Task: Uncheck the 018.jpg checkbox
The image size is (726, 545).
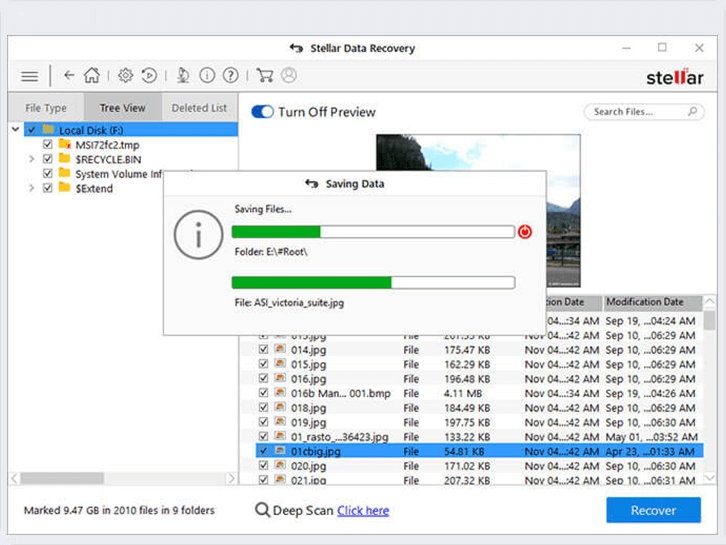Action: 263,407
